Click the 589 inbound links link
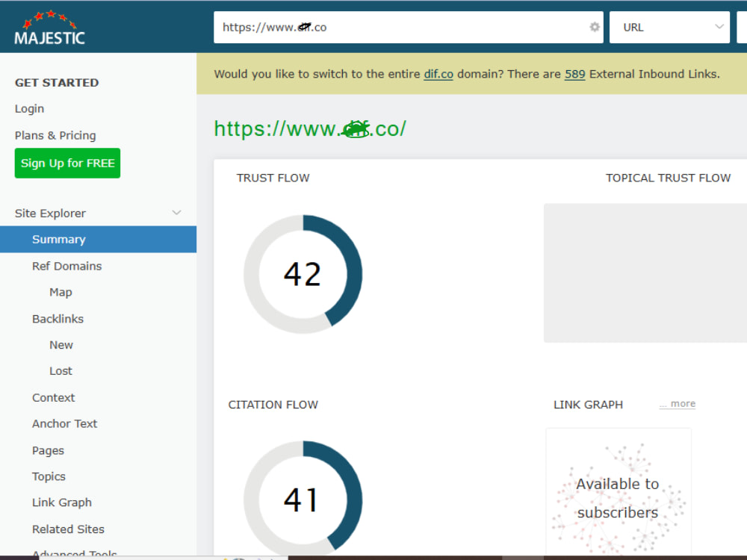747x560 pixels. pos(574,74)
